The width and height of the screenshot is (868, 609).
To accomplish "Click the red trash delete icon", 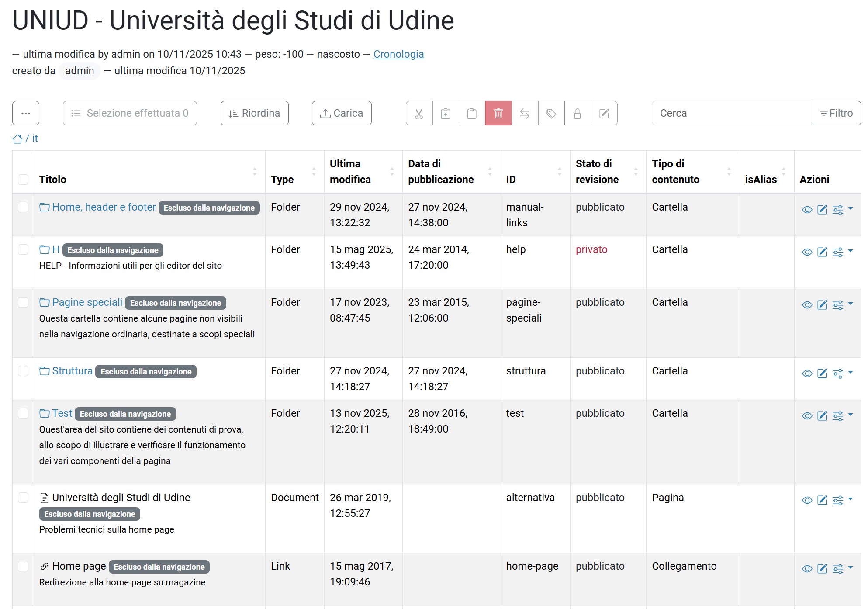I will [x=498, y=114].
